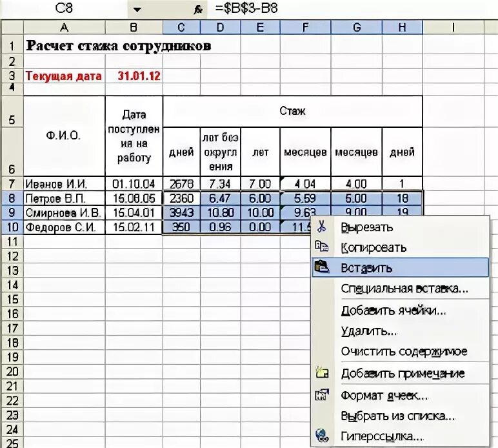Choose Вырезать in context menu
This screenshot has height=448, width=498.
(x=400, y=227)
